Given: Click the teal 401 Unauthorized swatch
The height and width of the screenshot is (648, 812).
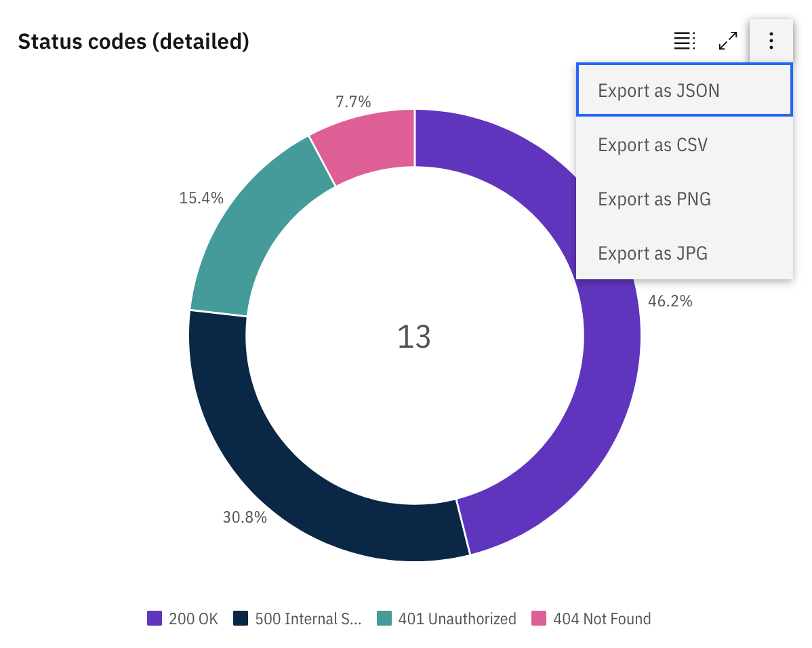Looking at the screenshot, I should (x=387, y=618).
